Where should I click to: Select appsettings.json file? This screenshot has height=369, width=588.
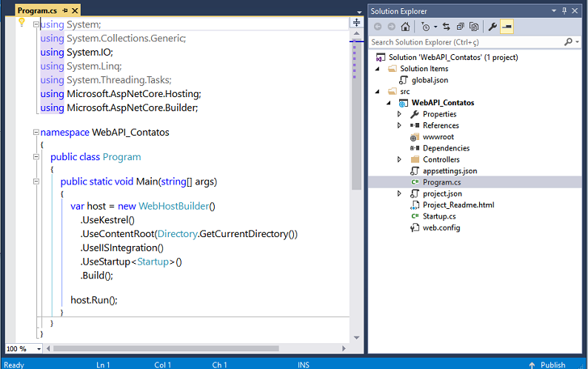450,171
